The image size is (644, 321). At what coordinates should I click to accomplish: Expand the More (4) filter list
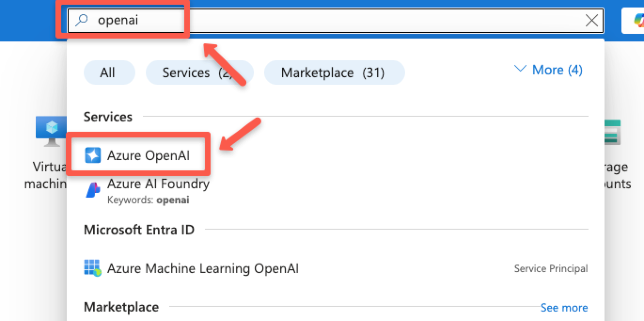pyautogui.click(x=557, y=70)
